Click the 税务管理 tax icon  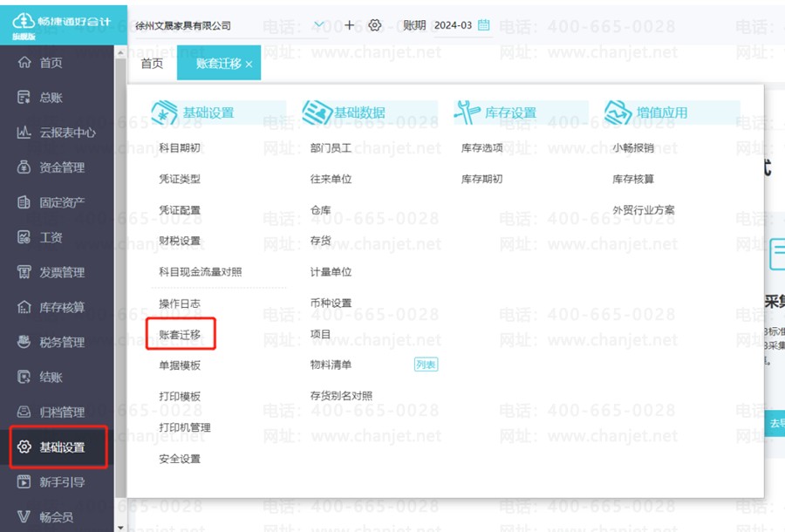pos(24,342)
